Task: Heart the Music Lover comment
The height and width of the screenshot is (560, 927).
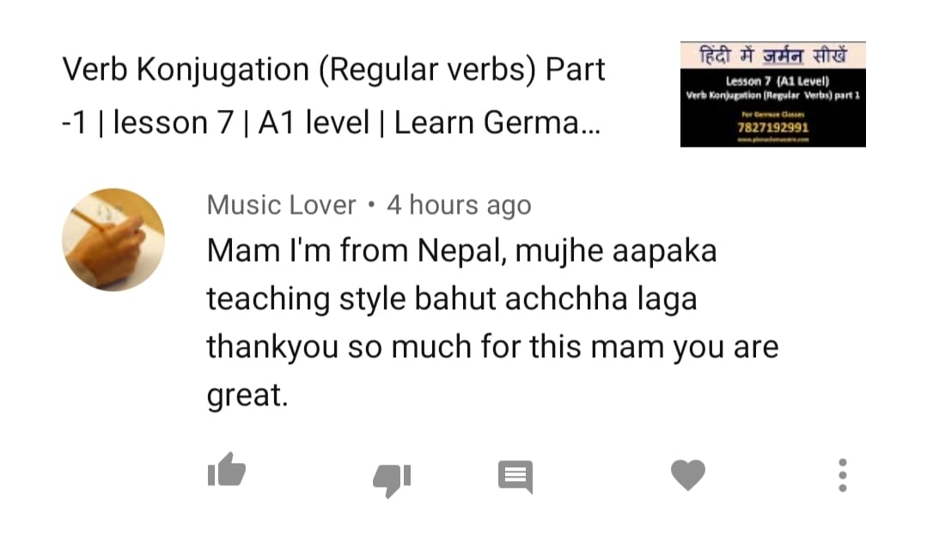Action: [688, 475]
